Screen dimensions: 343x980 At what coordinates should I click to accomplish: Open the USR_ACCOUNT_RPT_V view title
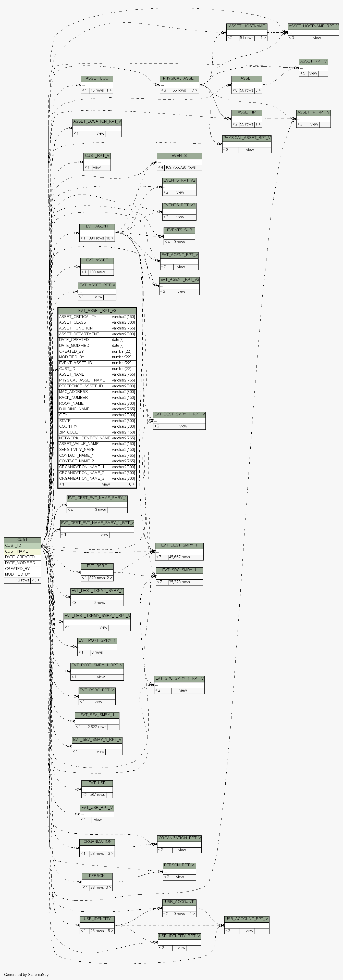(247, 919)
